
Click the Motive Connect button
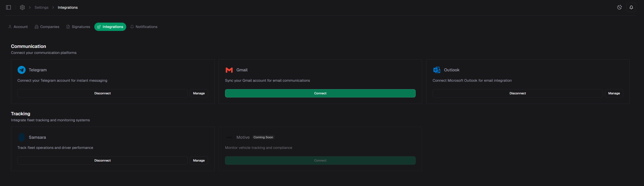(320, 160)
